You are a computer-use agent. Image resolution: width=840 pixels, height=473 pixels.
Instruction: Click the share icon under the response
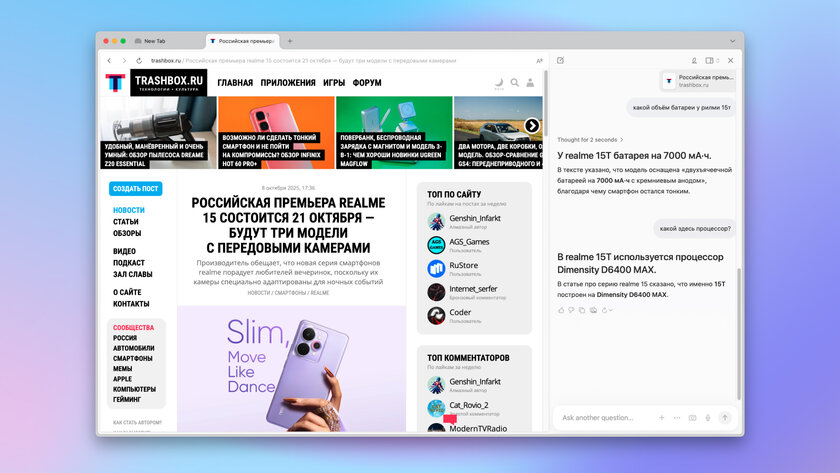(x=593, y=310)
